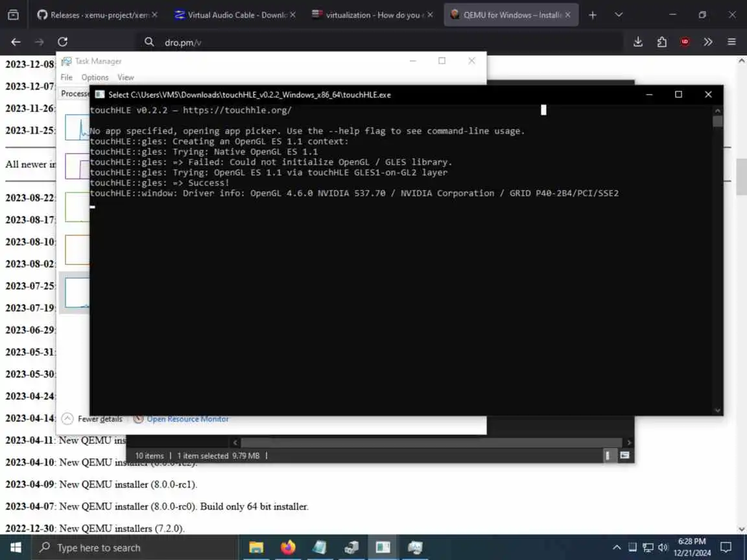Open the list all tabs dropdown
The height and width of the screenshot is (560, 747).
(619, 16)
